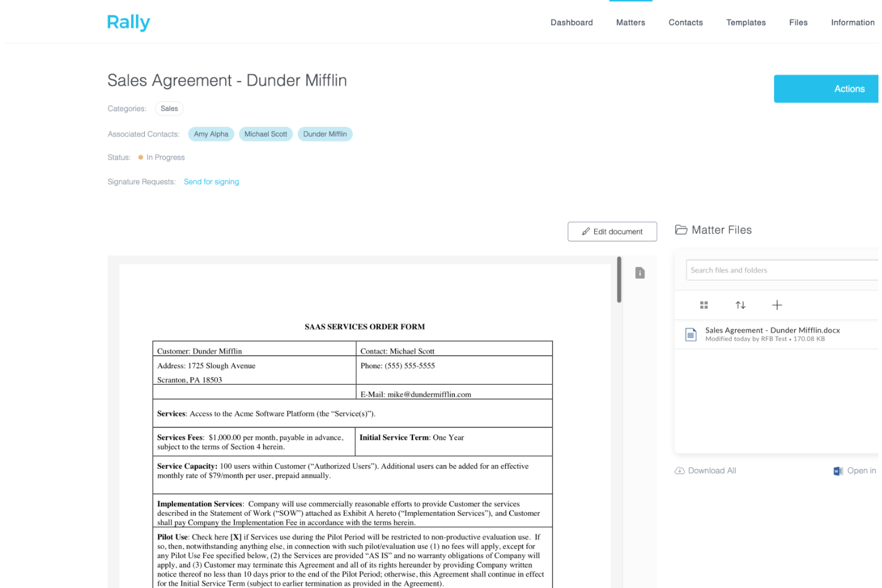Click the page title Sales Agreement - Dunder Mifflin
Viewport: 882px width, 588px height.
[227, 80]
